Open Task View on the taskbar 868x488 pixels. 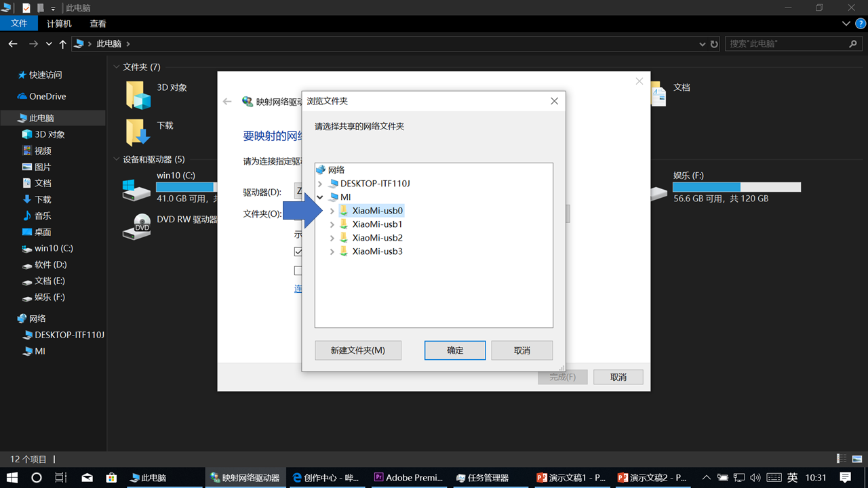coord(60,478)
